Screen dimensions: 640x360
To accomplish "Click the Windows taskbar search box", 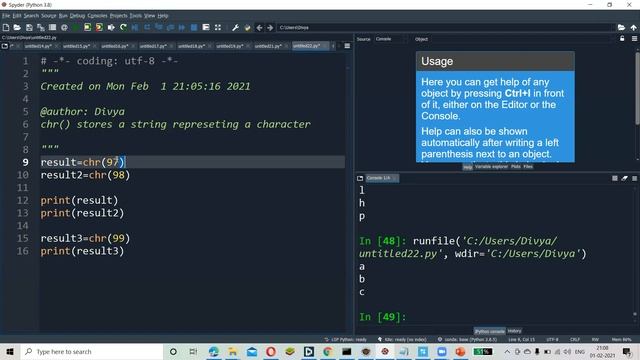I will click(x=91, y=351).
